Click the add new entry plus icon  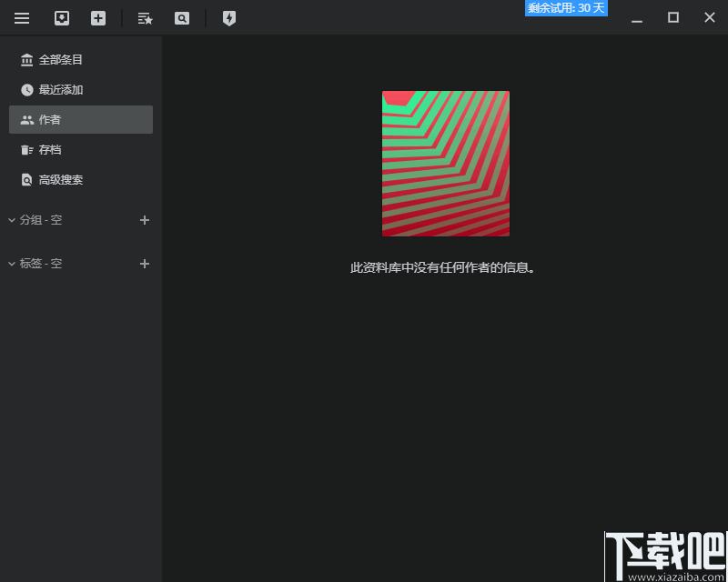pos(98,18)
